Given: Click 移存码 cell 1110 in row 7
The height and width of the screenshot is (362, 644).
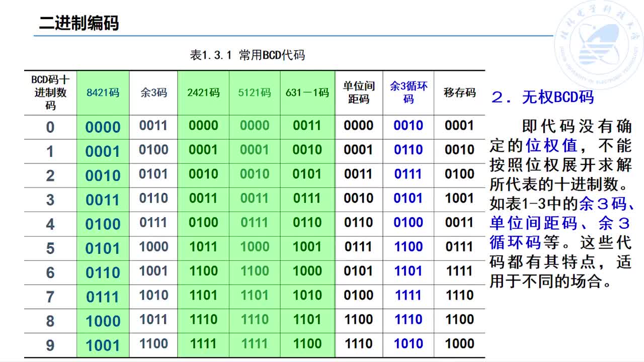Looking at the screenshot, I should coord(459,295).
